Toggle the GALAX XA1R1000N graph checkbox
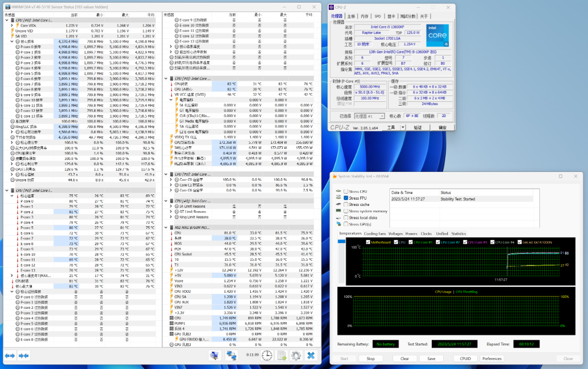 coord(520,242)
